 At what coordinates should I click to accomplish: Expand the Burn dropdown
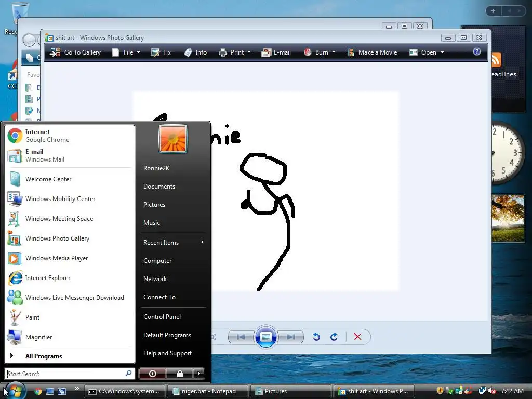click(334, 52)
